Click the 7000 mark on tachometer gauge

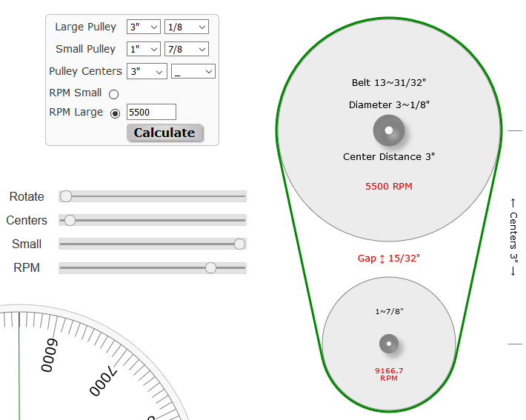coord(103,381)
